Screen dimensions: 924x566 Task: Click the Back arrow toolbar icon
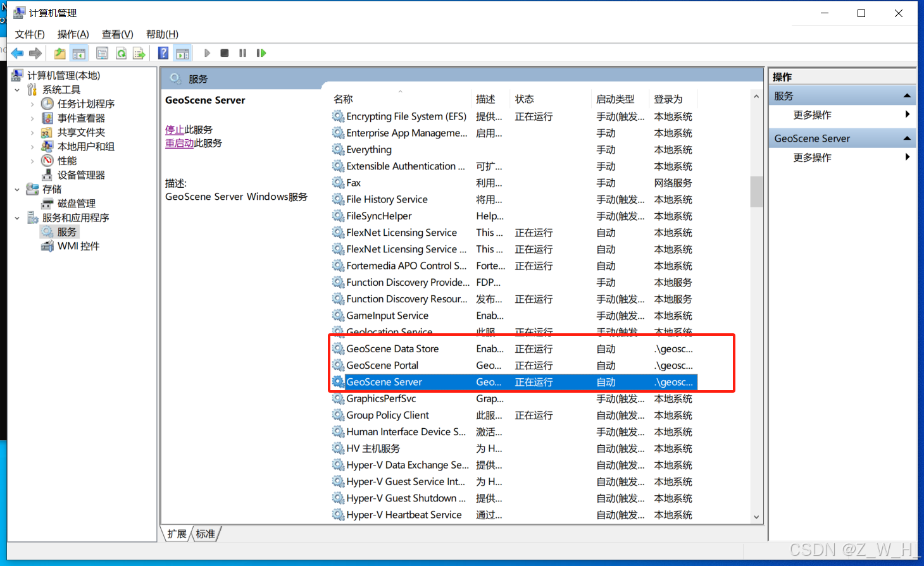point(18,53)
